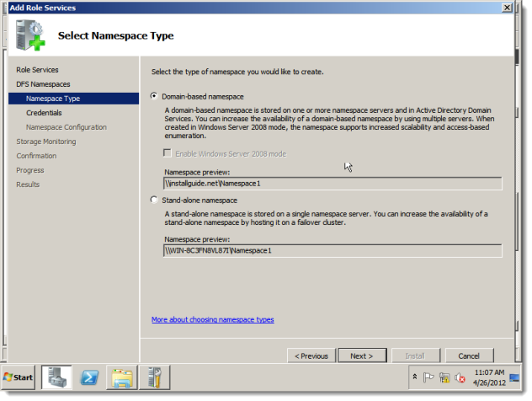
Task: Show hidden icons in the system tray
Action: (415, 377)
